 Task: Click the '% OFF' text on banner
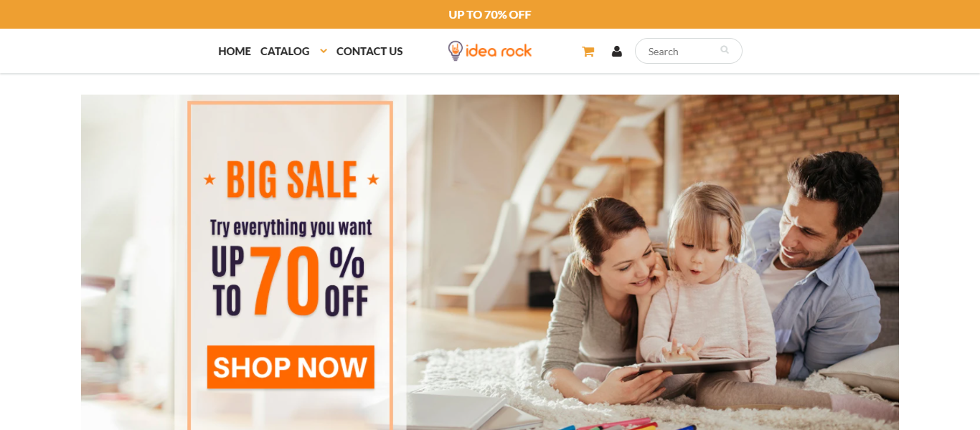(x=347, y=282)
